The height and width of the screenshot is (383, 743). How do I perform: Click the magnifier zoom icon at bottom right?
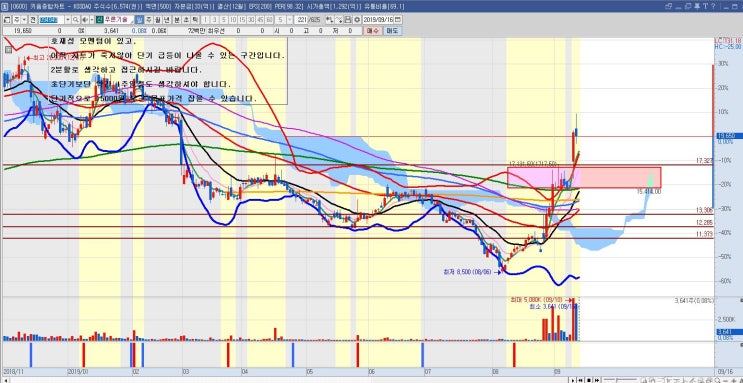717,380
